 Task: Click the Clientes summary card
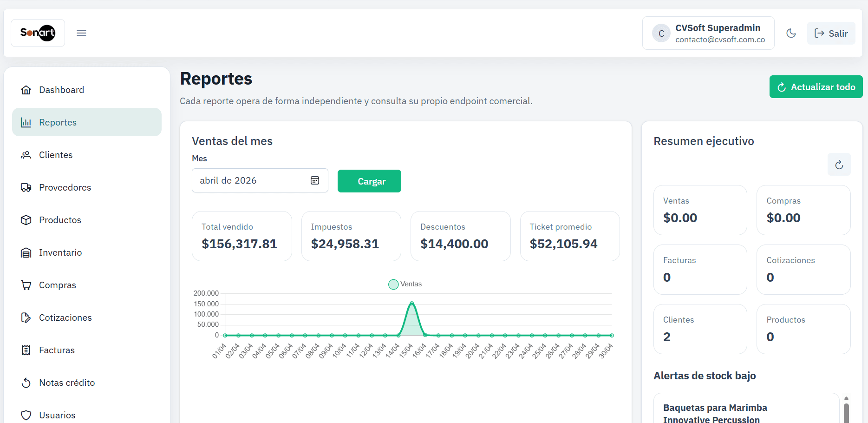click(700, 329)
